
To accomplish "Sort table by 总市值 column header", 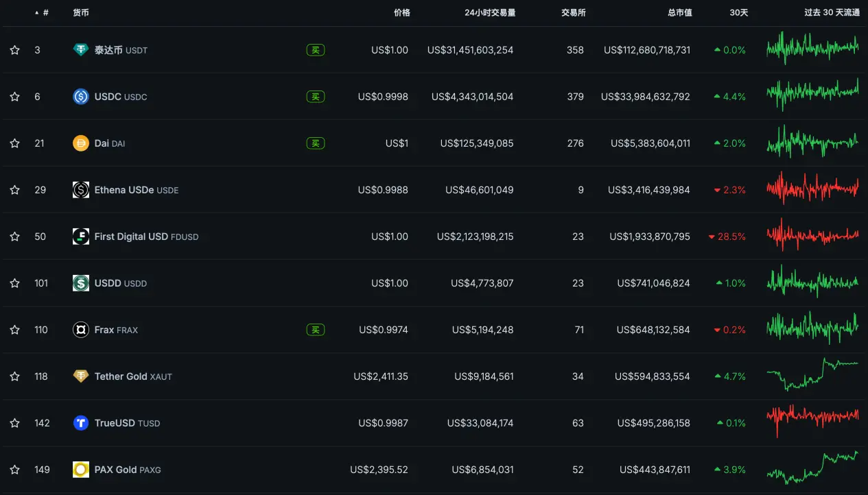I will pos(679,13).
